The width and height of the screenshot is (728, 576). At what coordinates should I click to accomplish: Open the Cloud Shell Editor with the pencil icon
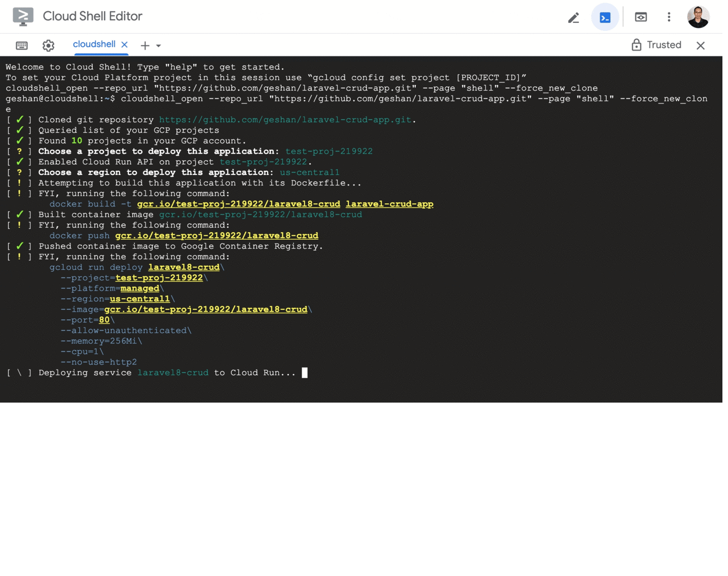(x=573, y=17)
